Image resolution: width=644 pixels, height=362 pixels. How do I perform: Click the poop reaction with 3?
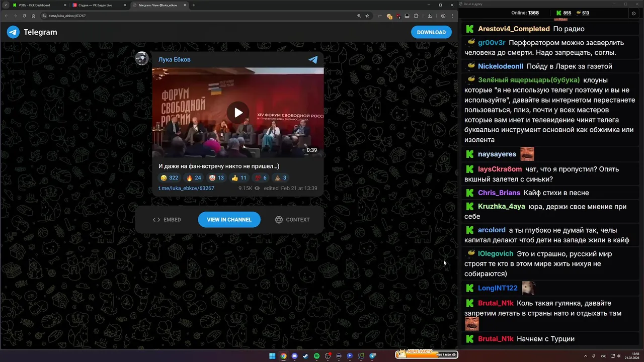click(280, 178)
